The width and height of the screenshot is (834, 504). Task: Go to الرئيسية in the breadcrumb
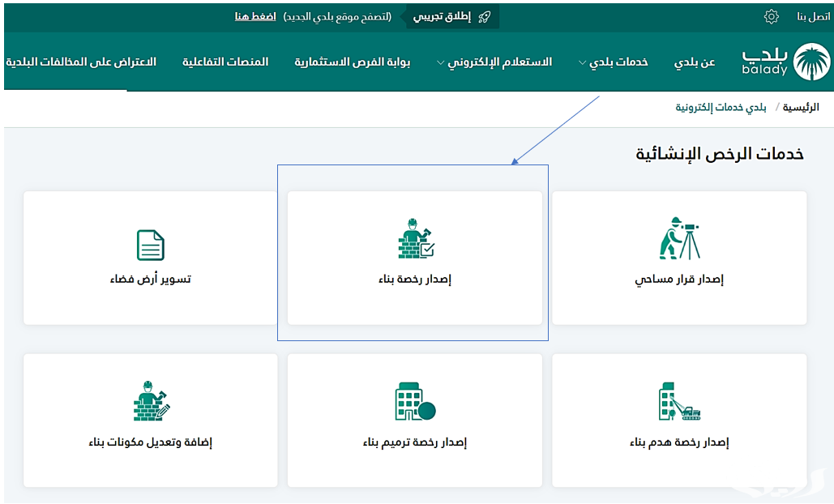coord(801,108)
